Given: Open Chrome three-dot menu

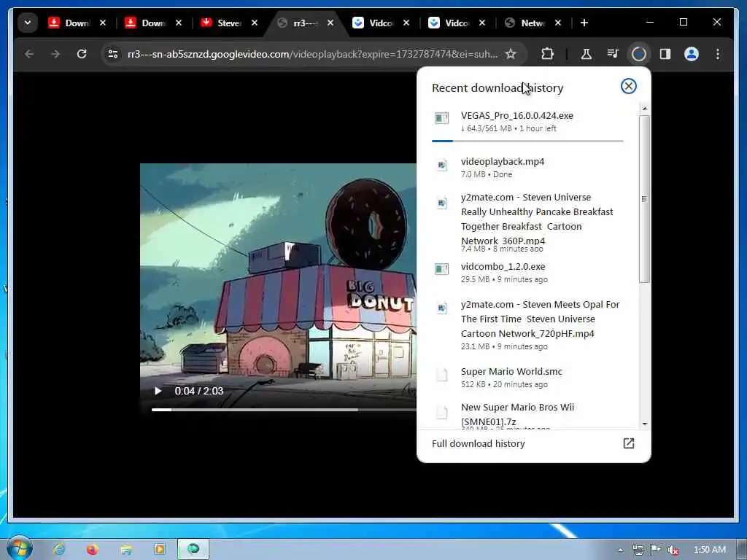Looking at the screenshot, I should [x=718, y=54].
